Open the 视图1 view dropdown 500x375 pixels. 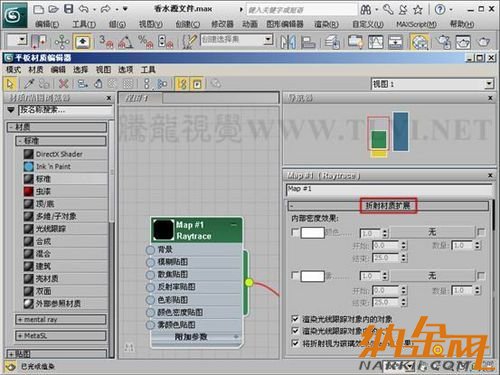tap(489, 84)
